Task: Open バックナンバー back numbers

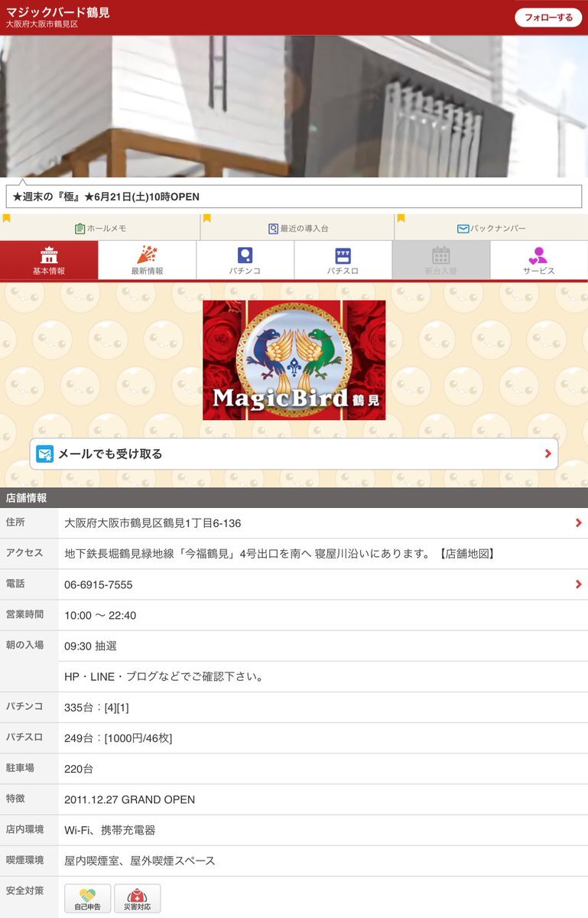Action: [x=492, y=229]
